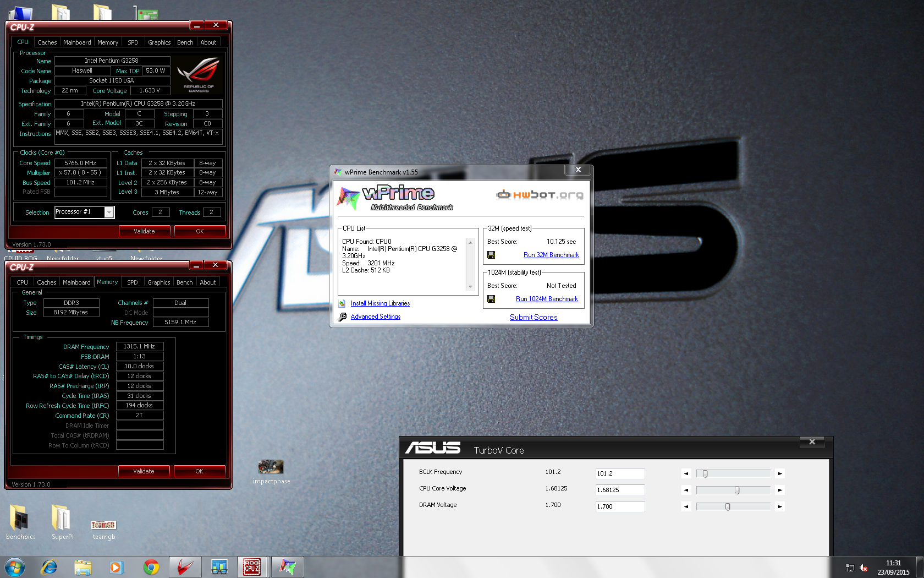The width and height of the screenshot is (924, 578).
Task: Open SPD tab in top CPU-Z window
Action: coord(133,42)
